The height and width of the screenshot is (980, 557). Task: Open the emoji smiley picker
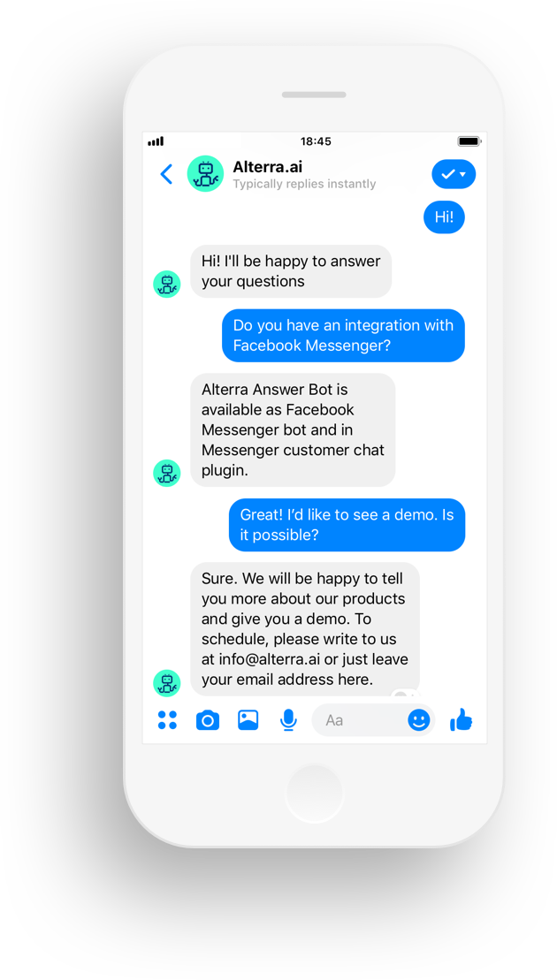419,720
